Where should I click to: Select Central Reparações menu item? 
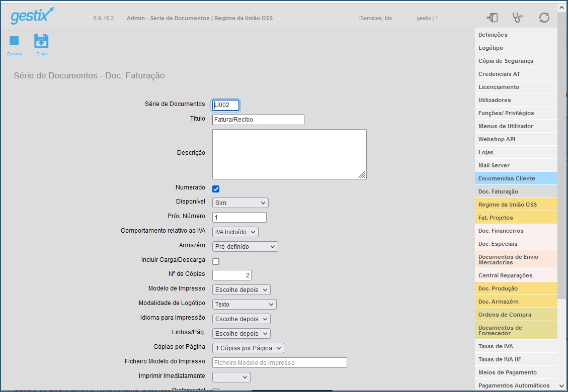[x=516, y=275]
